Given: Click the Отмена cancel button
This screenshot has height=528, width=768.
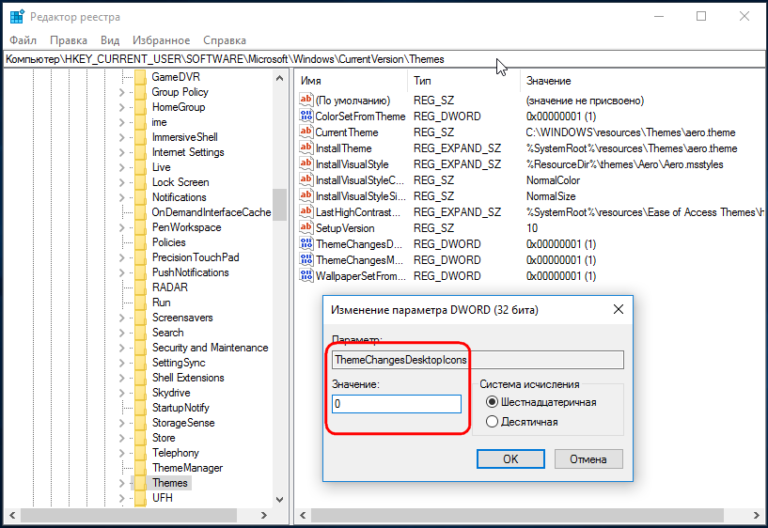Looking at the screenshot, I should tap(586, 459).
